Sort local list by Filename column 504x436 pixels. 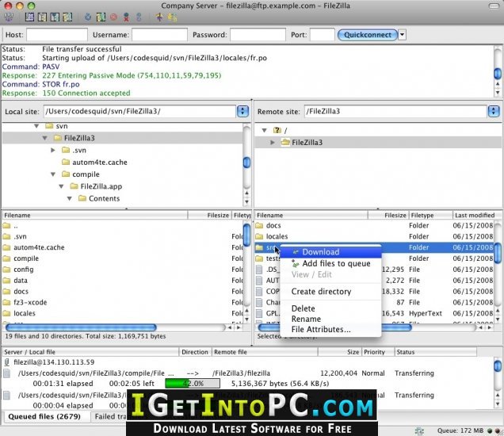click(95, 215)
